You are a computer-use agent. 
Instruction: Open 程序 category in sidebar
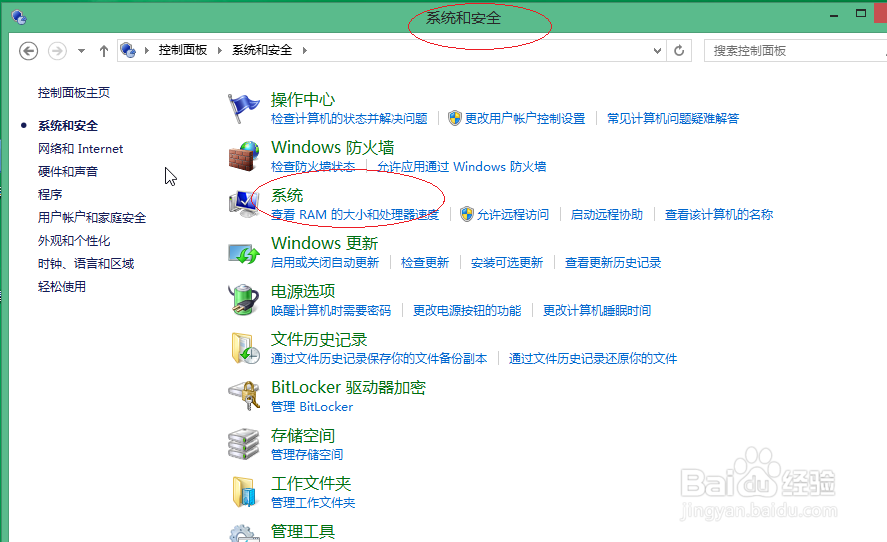[x=50, y=195]
